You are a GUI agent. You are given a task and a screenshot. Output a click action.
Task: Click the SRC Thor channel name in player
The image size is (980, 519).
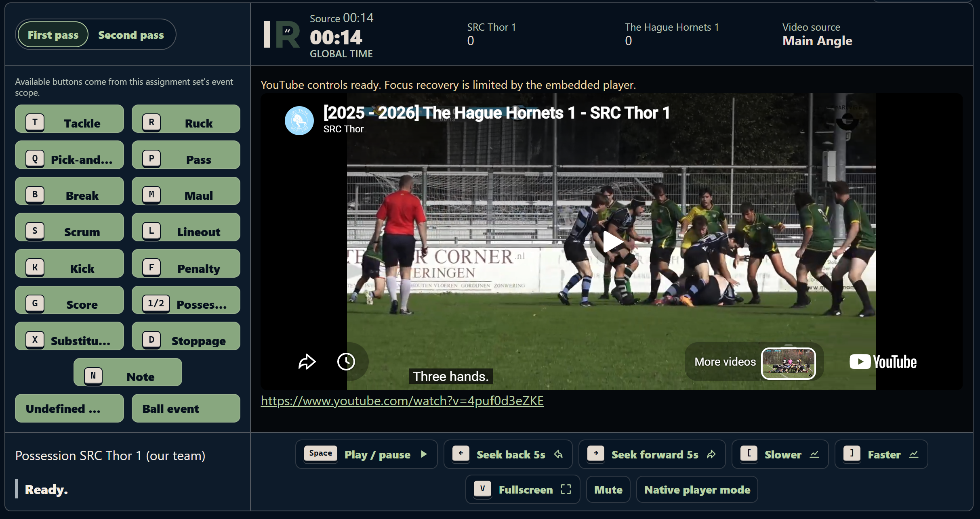tap(343, 129)
